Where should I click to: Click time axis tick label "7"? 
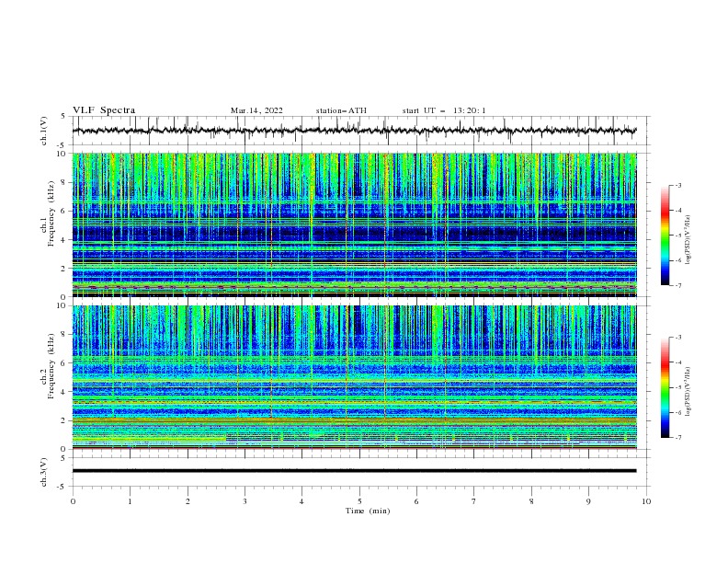(x=474, y=501)
